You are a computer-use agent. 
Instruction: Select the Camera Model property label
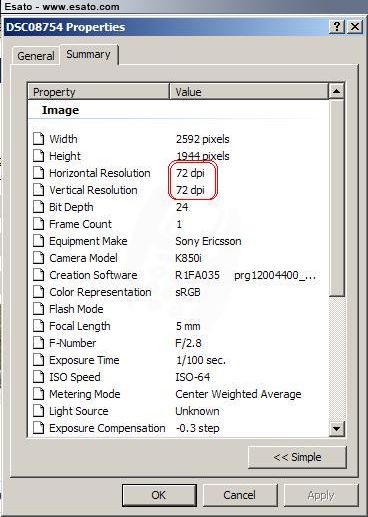tap(83, 258)
